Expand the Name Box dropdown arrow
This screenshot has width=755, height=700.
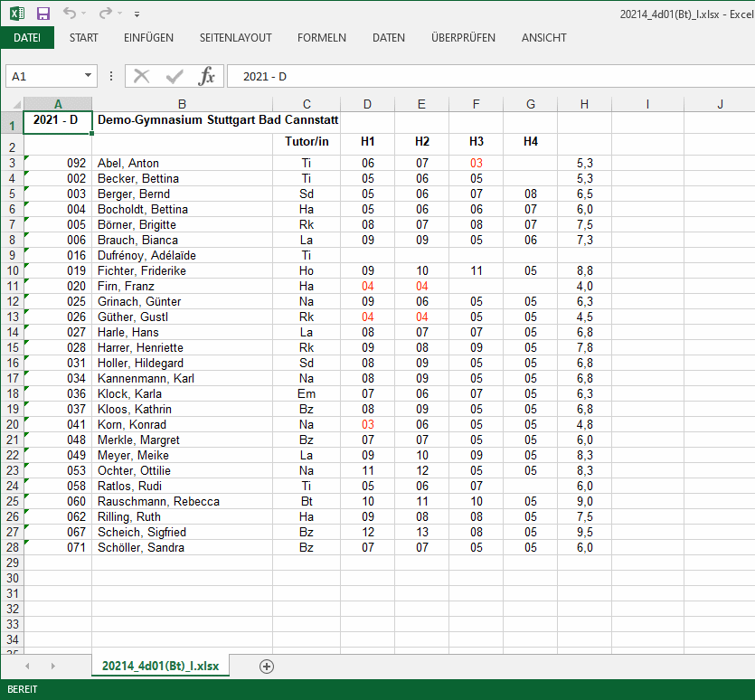pyautogui.click(x=88, y=77)
